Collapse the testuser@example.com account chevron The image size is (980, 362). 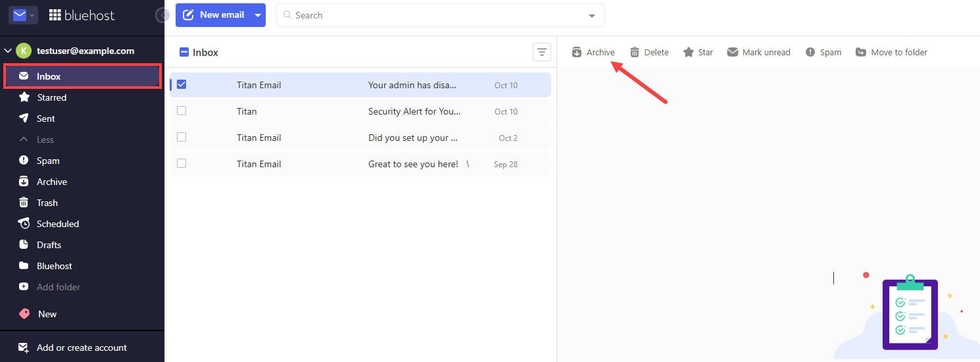8,51
